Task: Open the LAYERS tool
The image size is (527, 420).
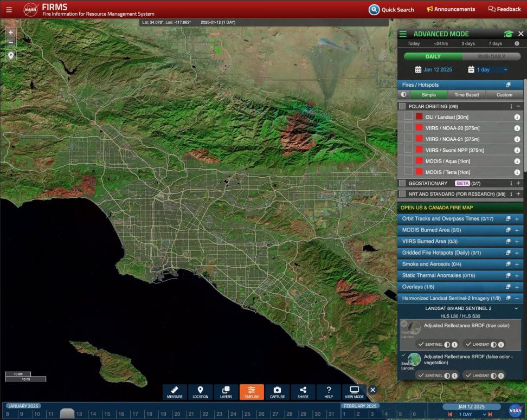Action: click(226, 392)
